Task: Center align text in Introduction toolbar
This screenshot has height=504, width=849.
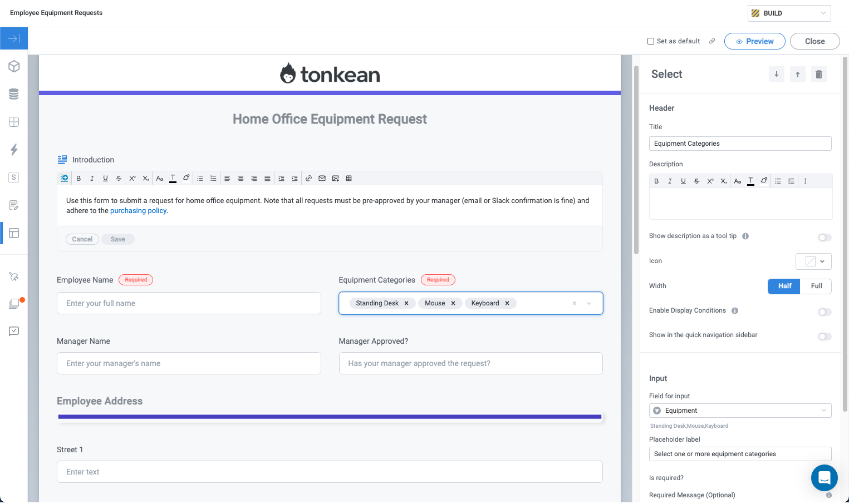Action: point(241,178)
